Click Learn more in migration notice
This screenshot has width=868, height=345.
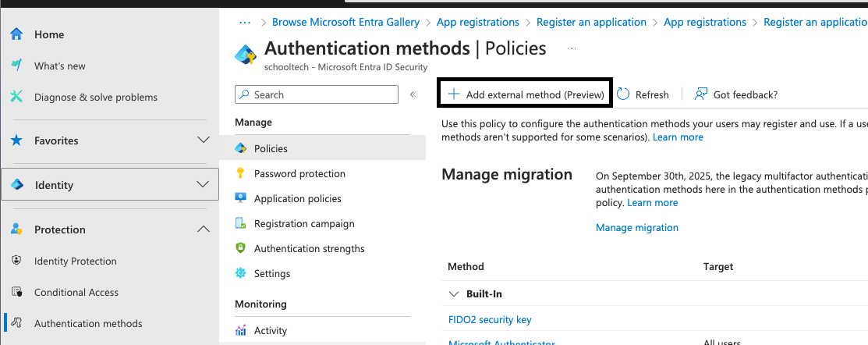click(652, 203)
